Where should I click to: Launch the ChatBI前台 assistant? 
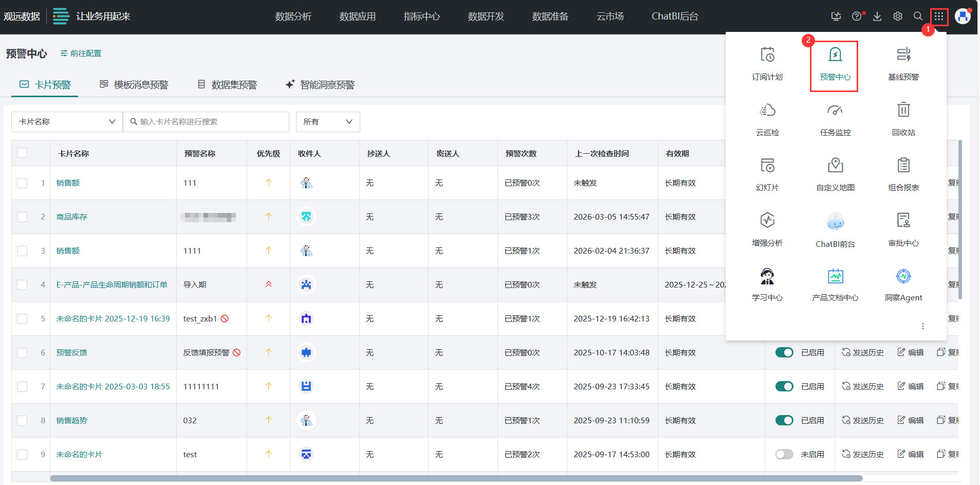click(x=835, y=222)
